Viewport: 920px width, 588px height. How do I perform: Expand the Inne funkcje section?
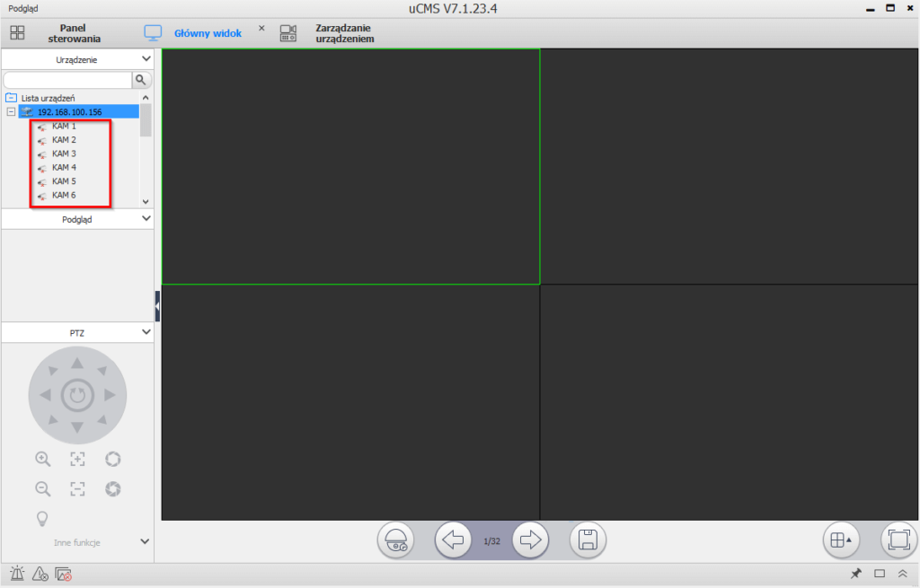(146, 542)
